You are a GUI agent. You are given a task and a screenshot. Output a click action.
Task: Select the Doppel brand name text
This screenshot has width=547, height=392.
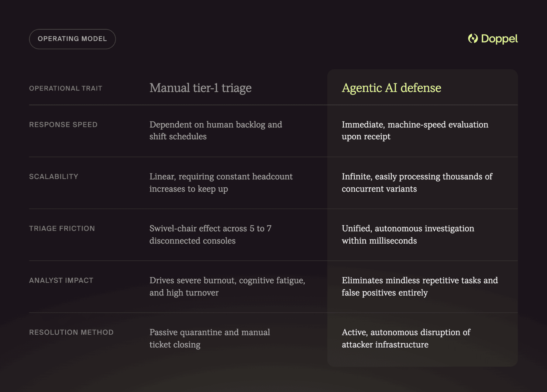click(499, 39)
